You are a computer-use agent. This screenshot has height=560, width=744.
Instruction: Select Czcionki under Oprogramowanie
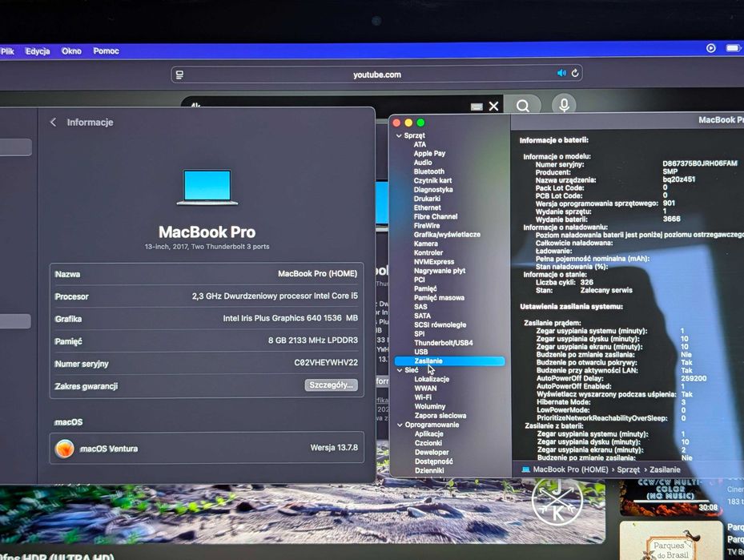[x=428, y=443]
